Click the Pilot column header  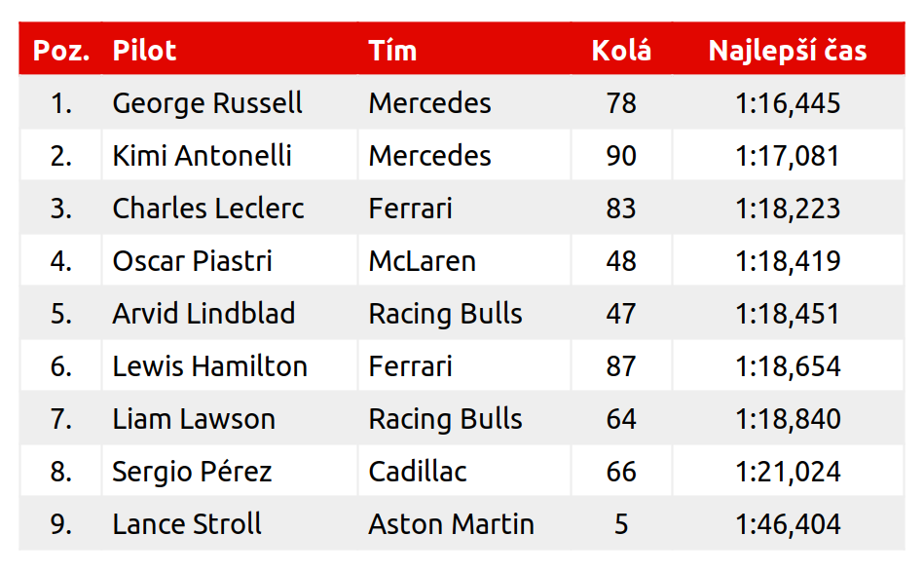click(144, 51)
